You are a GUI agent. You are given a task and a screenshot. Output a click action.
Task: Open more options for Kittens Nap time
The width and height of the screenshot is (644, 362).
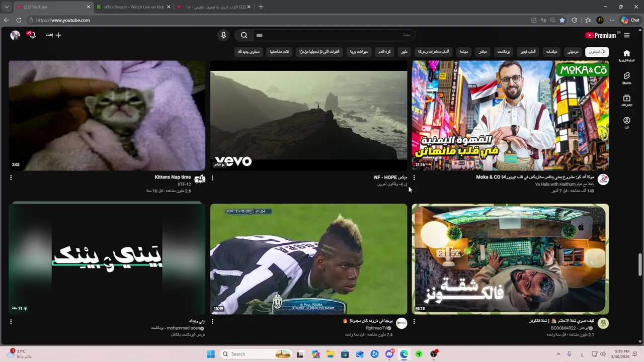pos(11,178)
